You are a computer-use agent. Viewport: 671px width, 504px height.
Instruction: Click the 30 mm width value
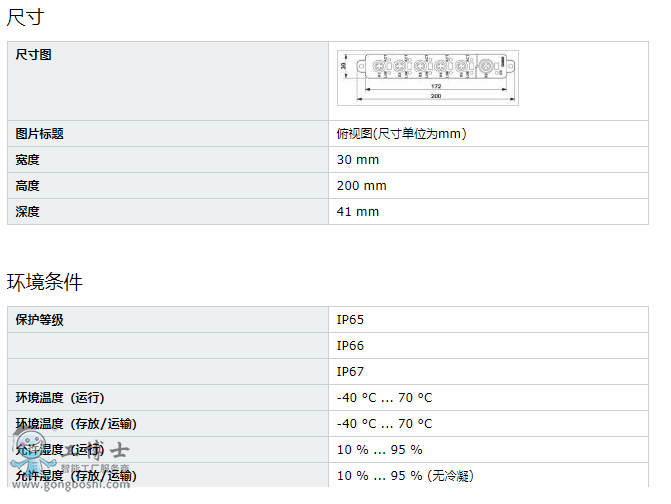(x=358, y=160)
